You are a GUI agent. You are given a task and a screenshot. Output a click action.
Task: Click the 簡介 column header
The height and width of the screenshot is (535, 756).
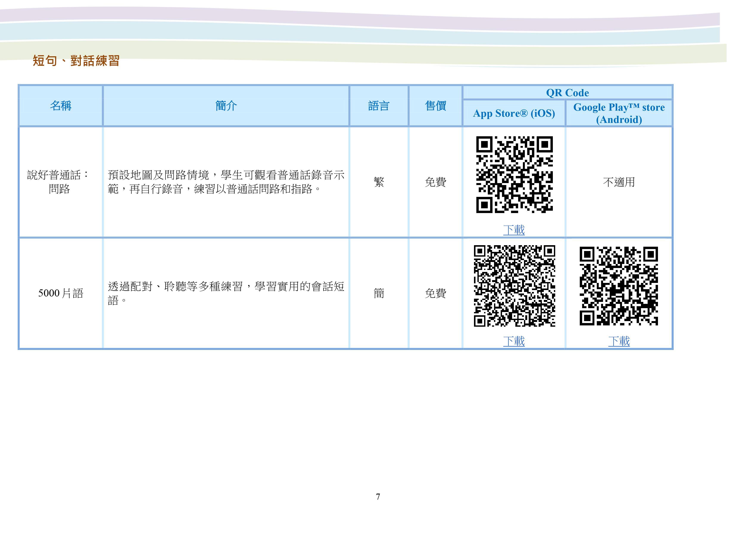(226, 106)
